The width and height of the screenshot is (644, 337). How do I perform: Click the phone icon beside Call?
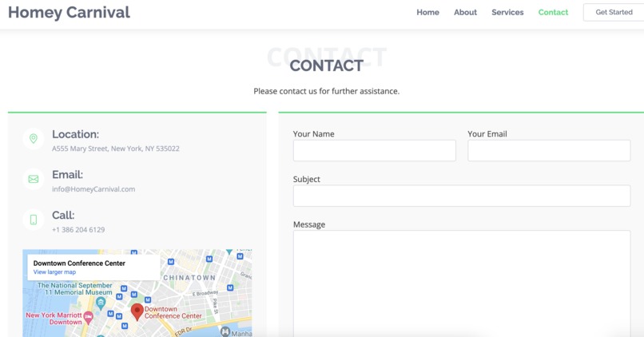click(x=34, y=220)
